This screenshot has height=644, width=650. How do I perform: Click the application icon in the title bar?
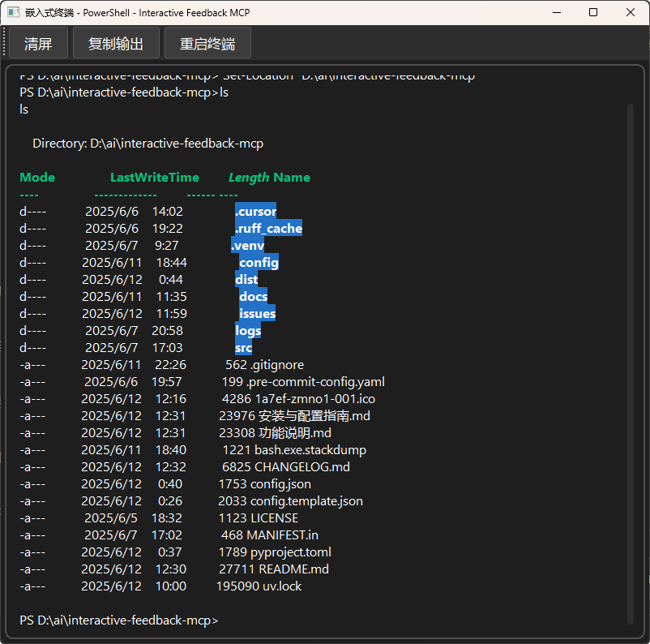[16, 12]
